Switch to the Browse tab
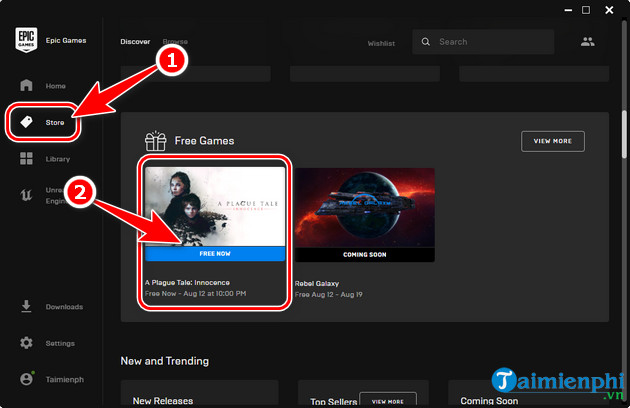This screenshot has height=408, width=630. click(176, 42)
